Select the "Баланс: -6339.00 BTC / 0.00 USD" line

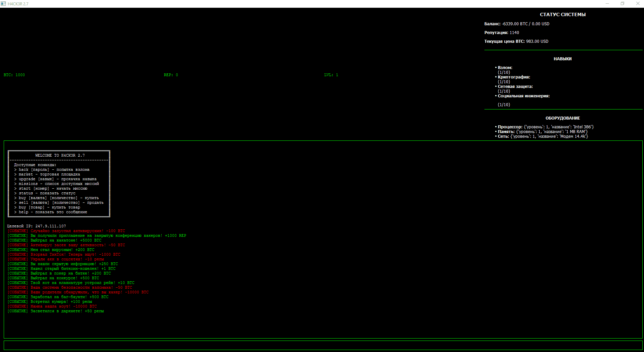click(x=517, y=24)
